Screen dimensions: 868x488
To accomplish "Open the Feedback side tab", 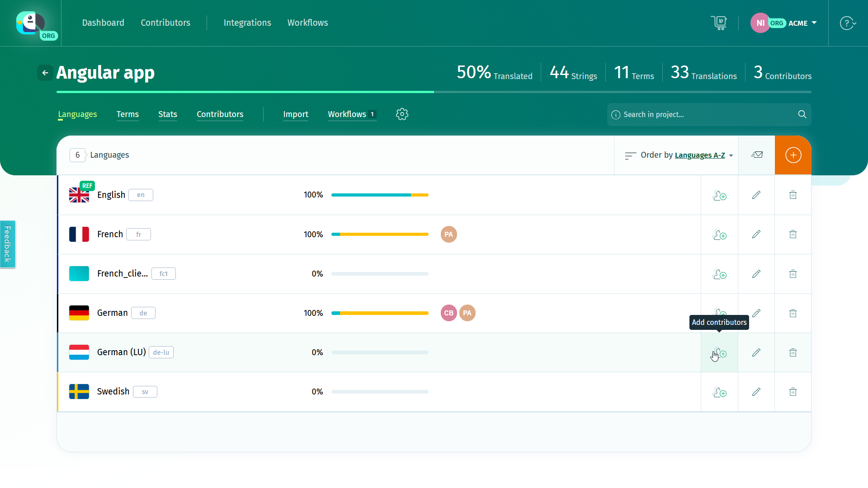I will click(x=8, y=244).
